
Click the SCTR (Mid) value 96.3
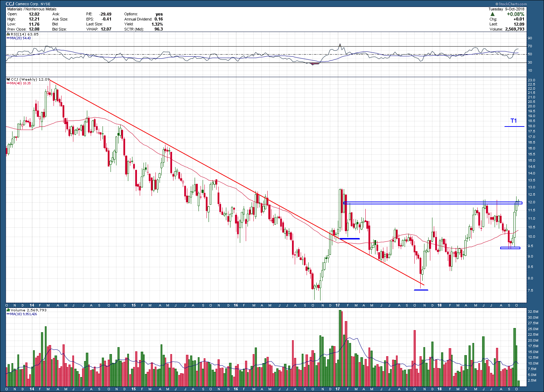click(x=159, y=29)
